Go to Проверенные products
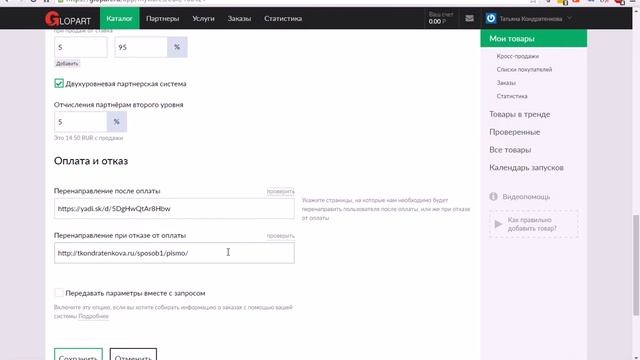 514,132
